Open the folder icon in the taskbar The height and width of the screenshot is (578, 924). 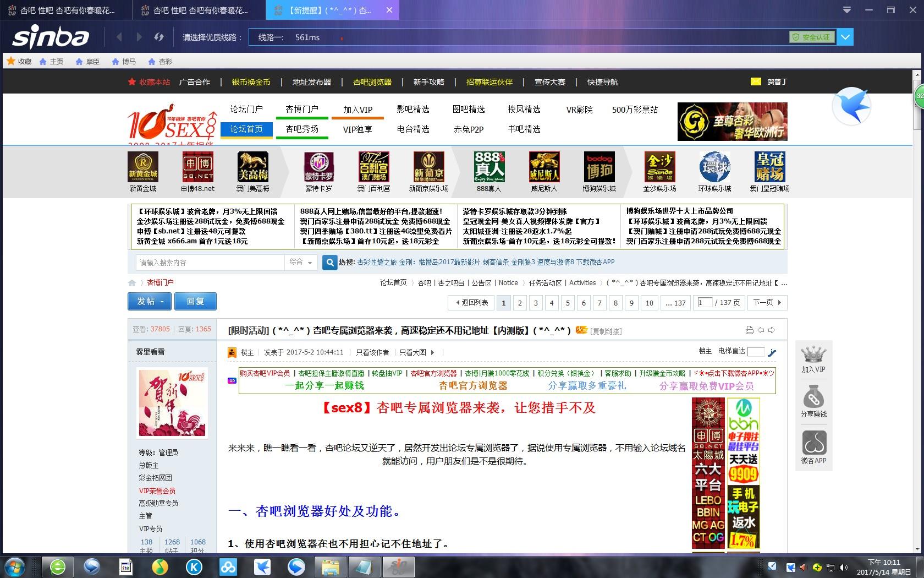[330, 566]
